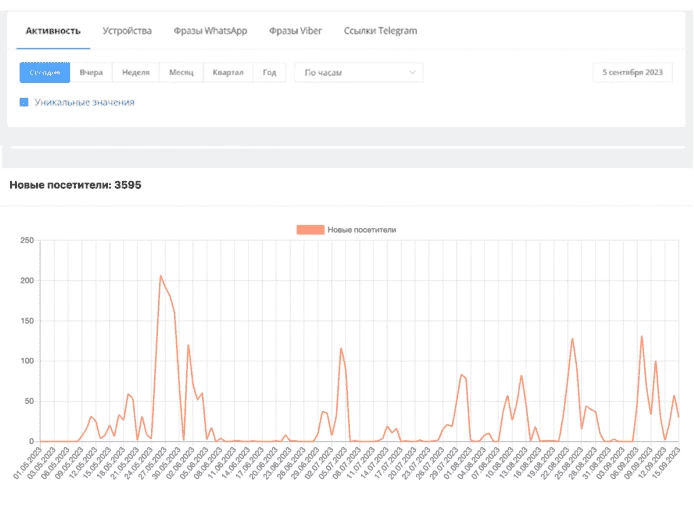This screenshot has height=520, width=694.
Task: Select the Месяц period button
Action: 181,73
